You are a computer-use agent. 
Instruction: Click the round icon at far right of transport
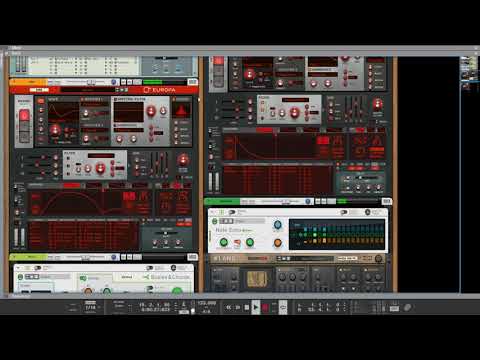click(x=407, y=307)
